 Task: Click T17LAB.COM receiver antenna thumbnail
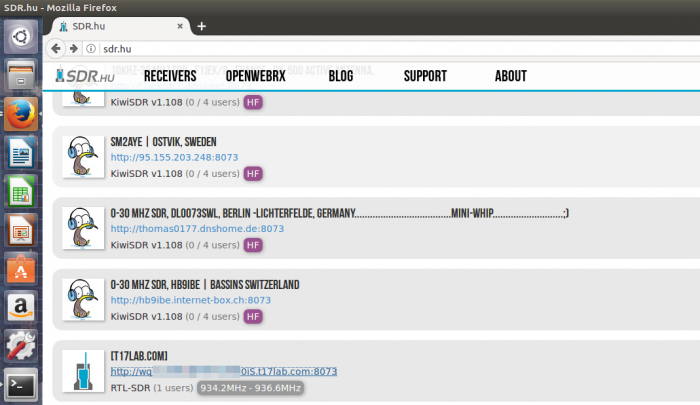click(x=83, y=371)
